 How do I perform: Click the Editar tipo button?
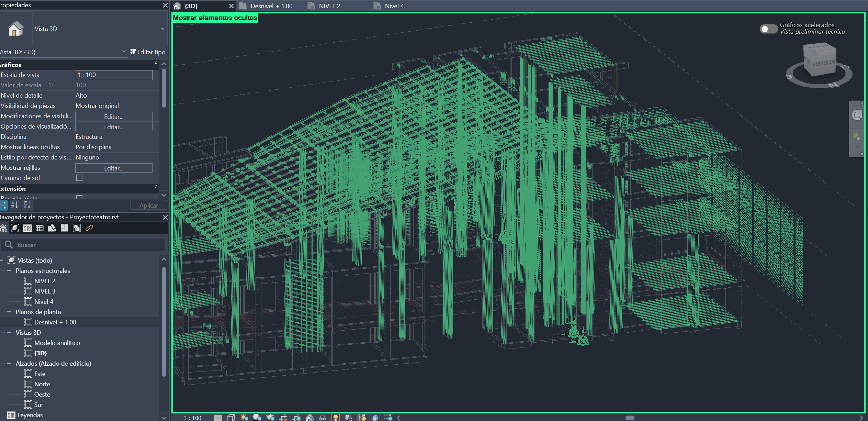148,52
